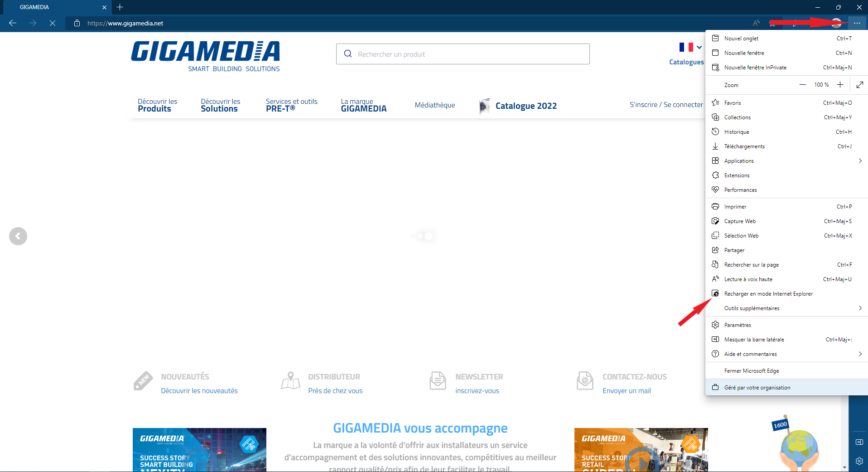Screen dimensions: 868x472
Task: Open Téléchargements from the menu
Action: pos(786,146)
